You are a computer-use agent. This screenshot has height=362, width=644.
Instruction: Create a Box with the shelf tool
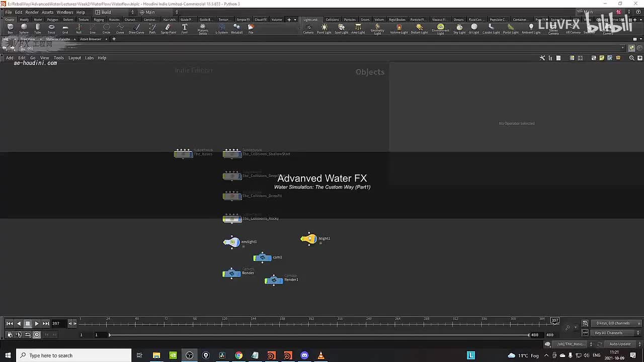pyautogui.click(x=10, y=29)
